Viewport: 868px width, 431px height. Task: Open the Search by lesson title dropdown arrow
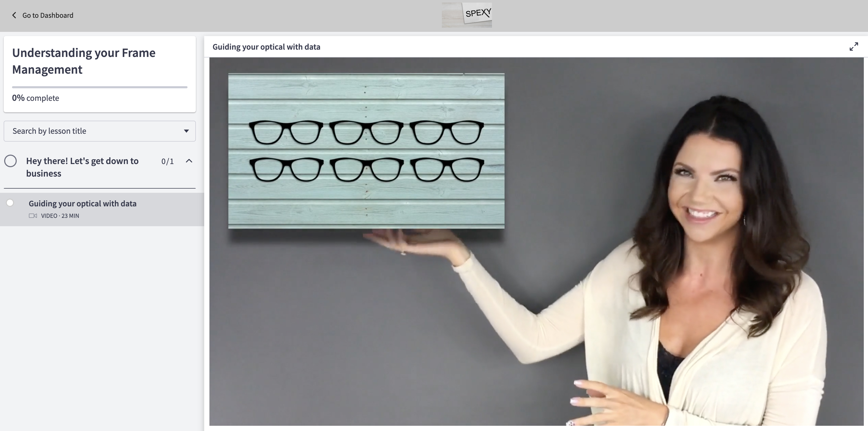[x=186, y=131]
